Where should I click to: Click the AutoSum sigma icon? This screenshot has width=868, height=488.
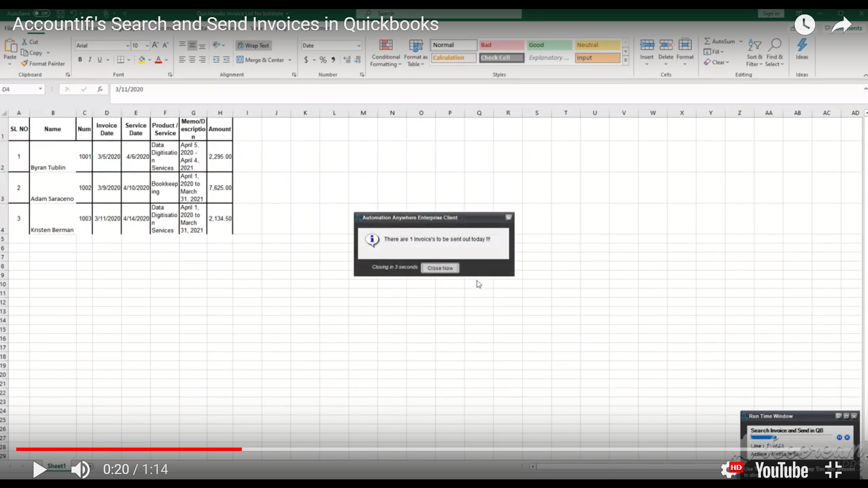(x=707, y=41)
